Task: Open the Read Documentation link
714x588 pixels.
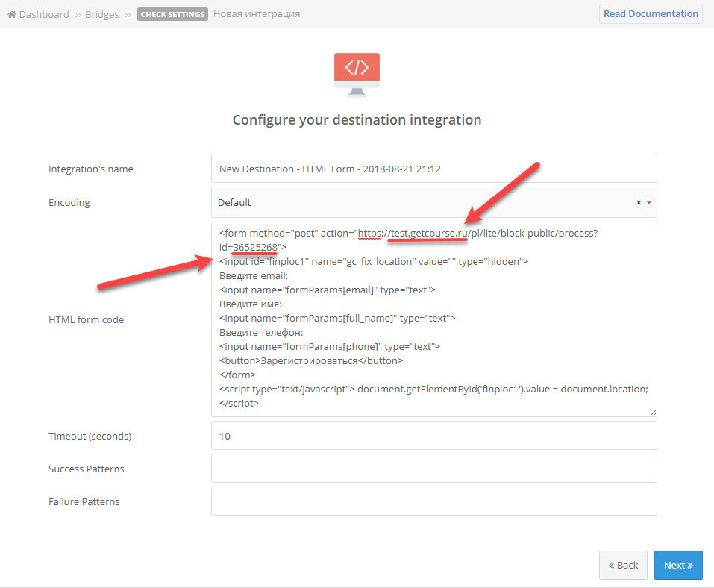Action: pyautogui.click(x=651, y=13)
